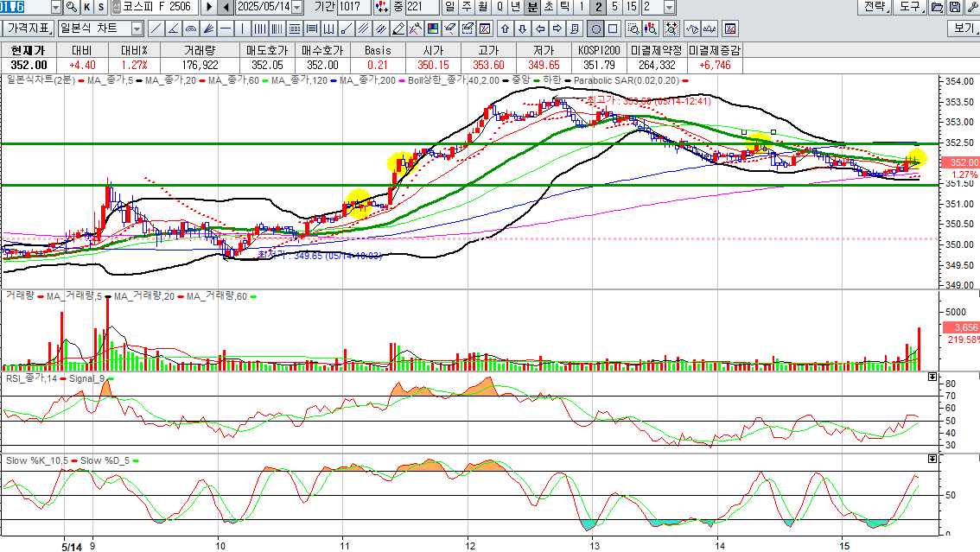Click the 중 count field showing 221
This screenshot has height=552, width=980.
[x=422, y=7]
